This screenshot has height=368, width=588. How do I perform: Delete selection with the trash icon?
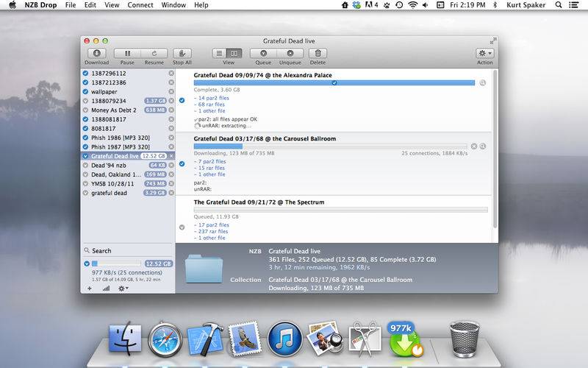tap(318, 53)
